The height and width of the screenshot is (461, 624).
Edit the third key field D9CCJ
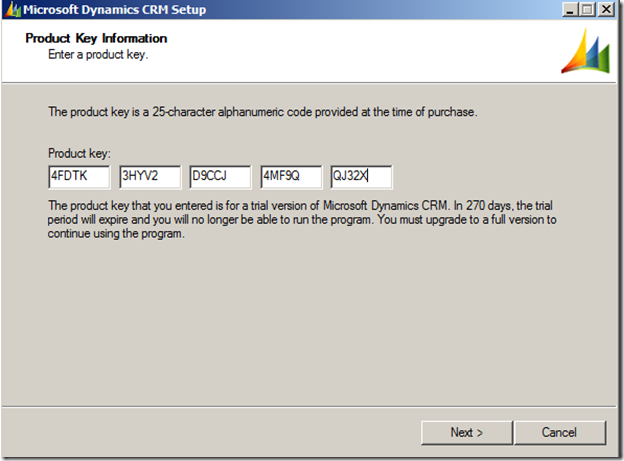(220, 176)
